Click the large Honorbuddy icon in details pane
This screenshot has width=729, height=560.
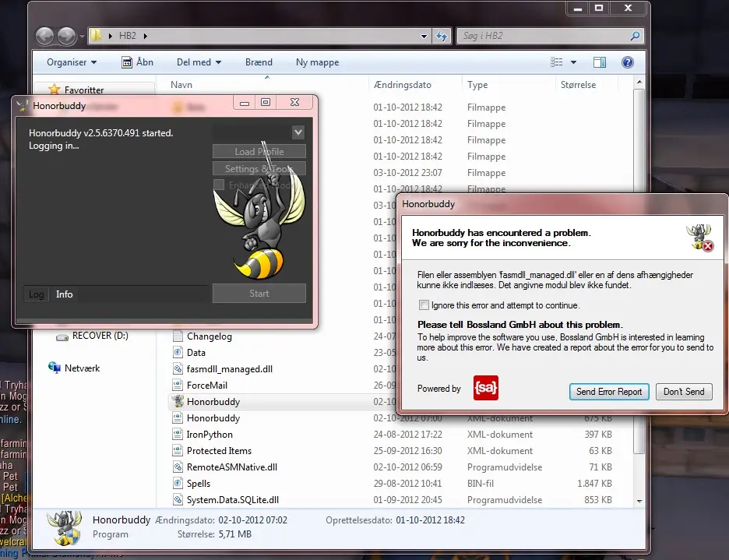tap(65, 528)
